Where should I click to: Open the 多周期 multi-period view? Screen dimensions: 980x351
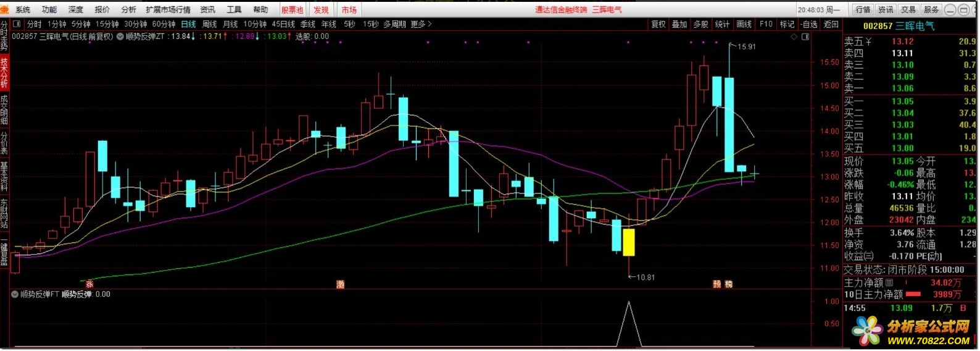coord(395,24)
